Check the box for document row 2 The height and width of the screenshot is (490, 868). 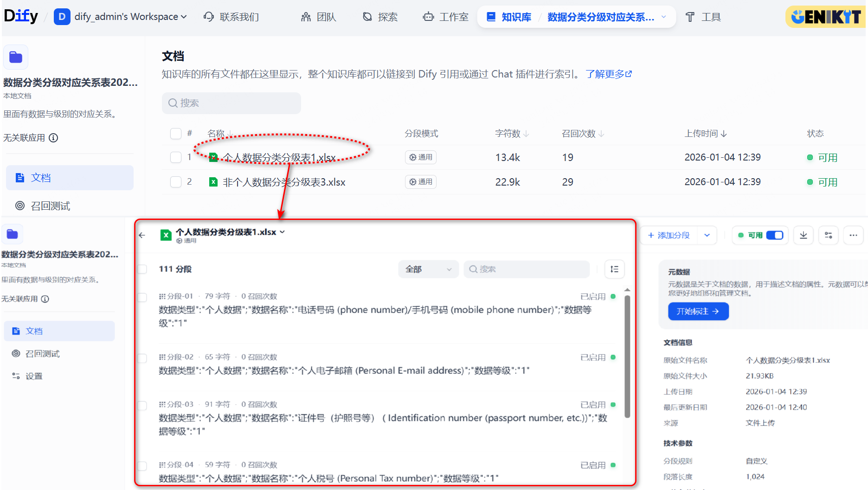(x=176, y=182)
